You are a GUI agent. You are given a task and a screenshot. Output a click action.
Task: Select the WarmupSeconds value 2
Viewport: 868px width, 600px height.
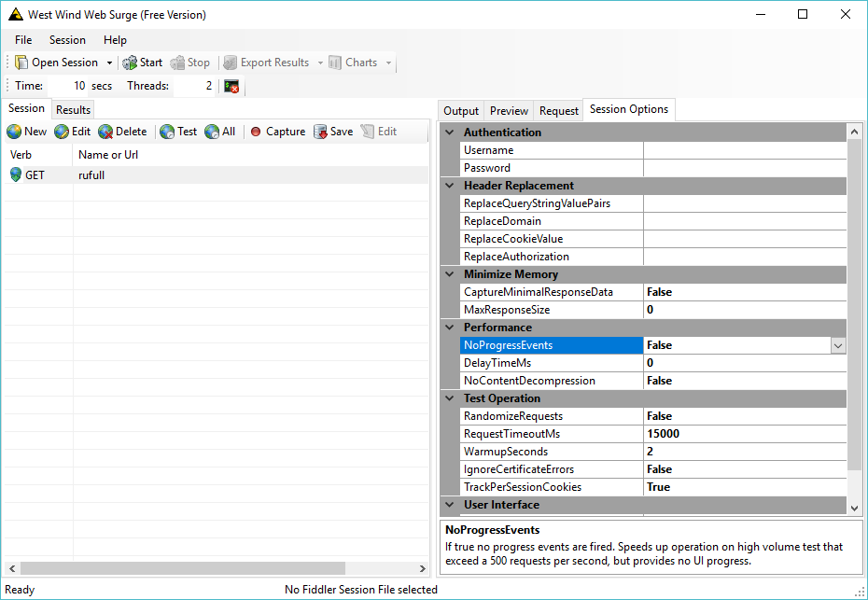(745, 451)
